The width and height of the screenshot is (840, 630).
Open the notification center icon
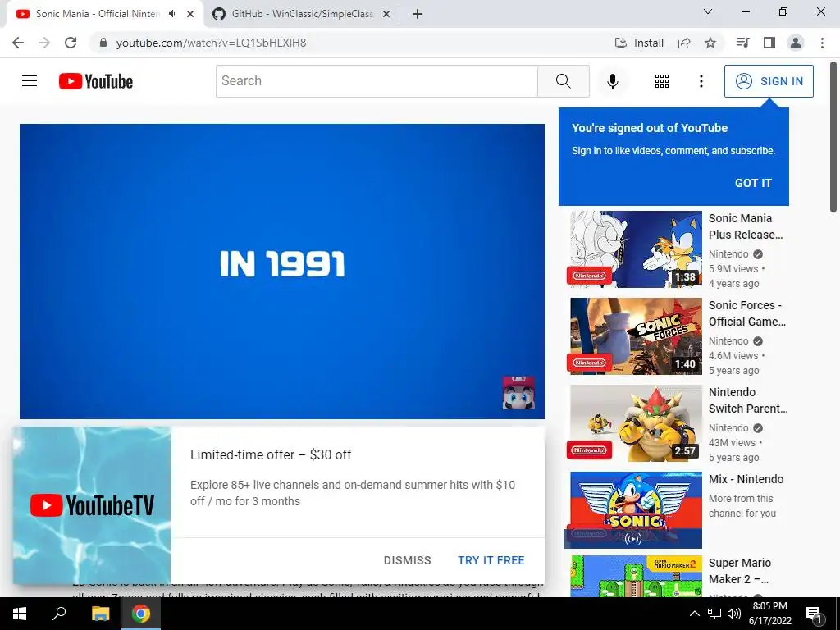point(814,614)
